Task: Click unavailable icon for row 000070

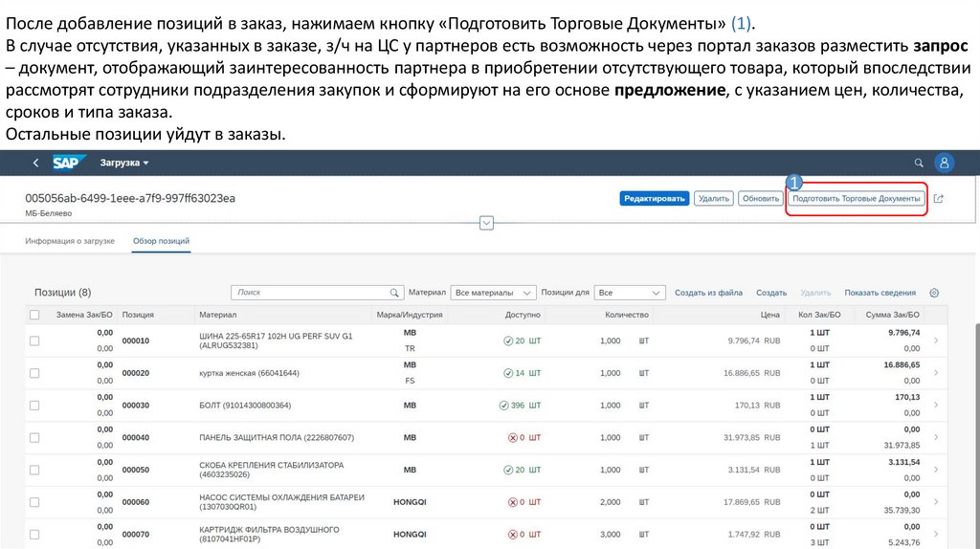Action: [513, 535]
